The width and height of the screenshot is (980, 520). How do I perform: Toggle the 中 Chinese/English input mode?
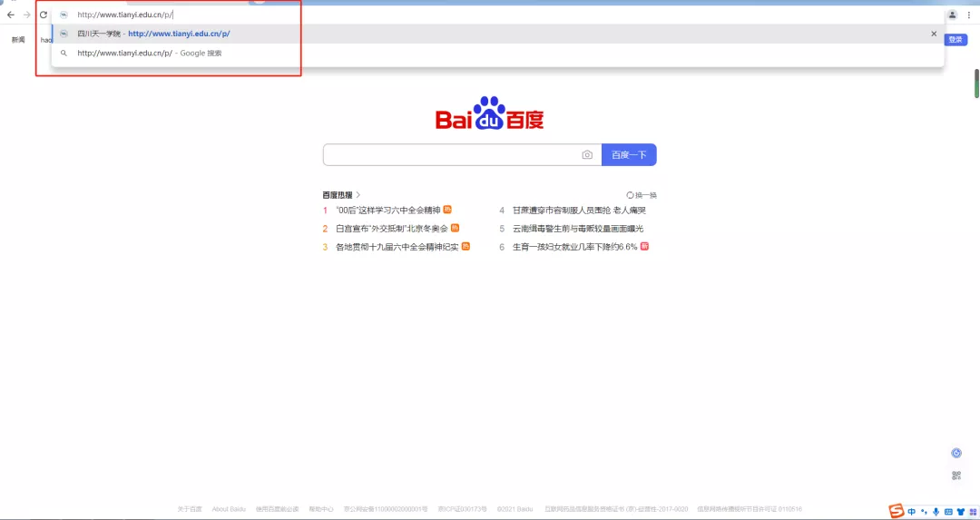pos(912,511)
